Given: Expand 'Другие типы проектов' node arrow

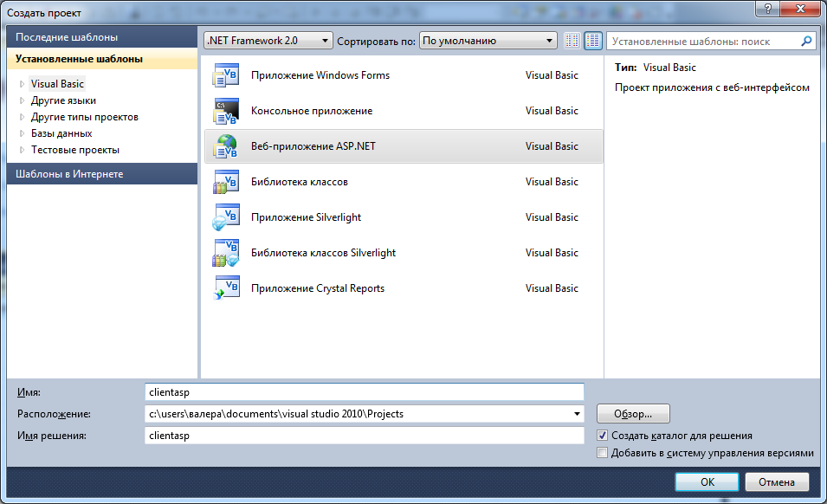Looking at the screenshot, I should [x=22, y=117].
